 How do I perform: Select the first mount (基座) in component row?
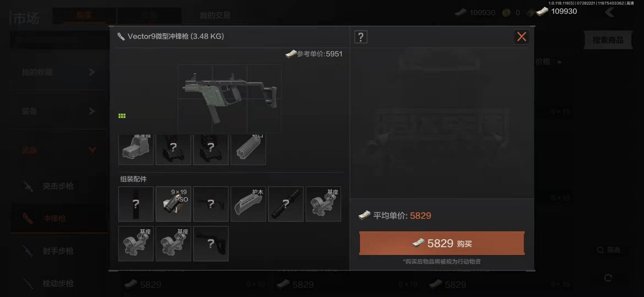324,204
